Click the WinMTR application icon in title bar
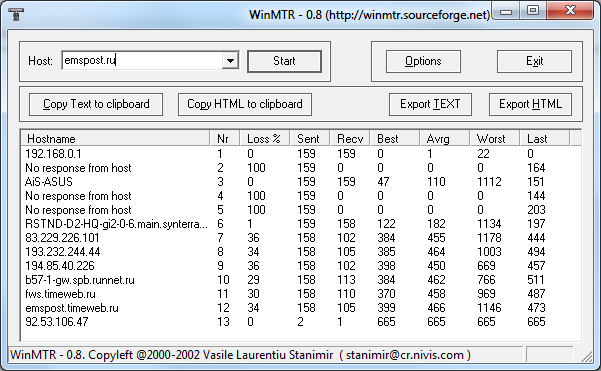 point(16,14)
